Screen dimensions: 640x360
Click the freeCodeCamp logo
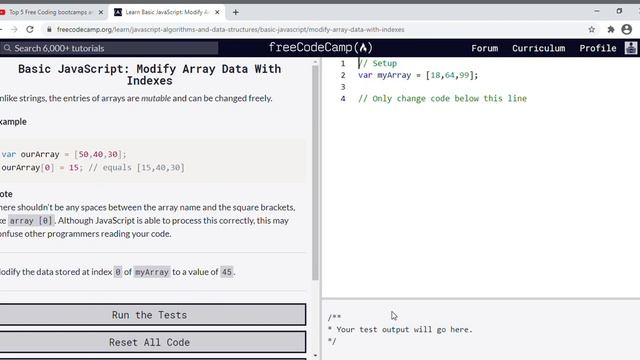(320, 48)
